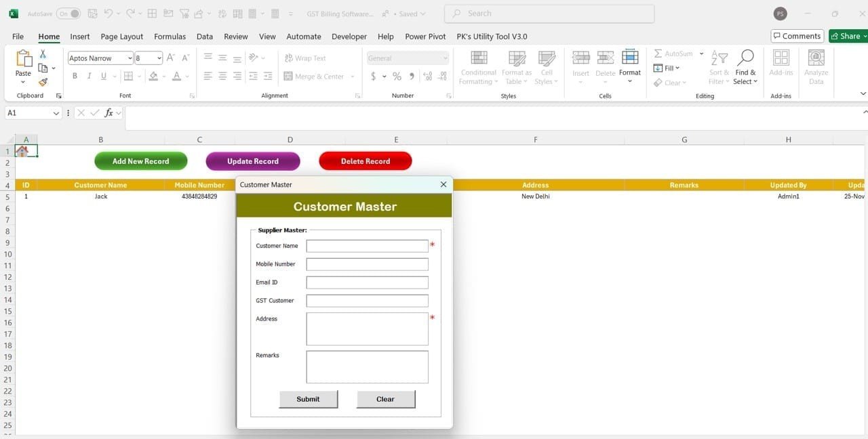Apply Italic formatting
Screen dimensions: 868x439
tap(89, 77)
